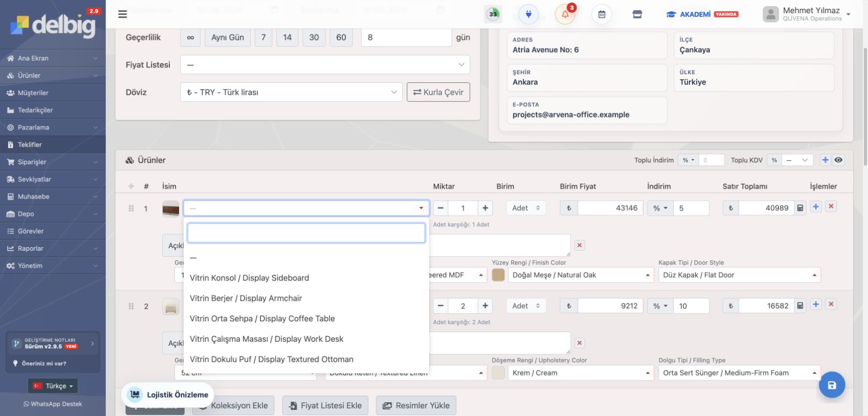
Task: Open calculator for row 1 total 40989
Action: 800,208
